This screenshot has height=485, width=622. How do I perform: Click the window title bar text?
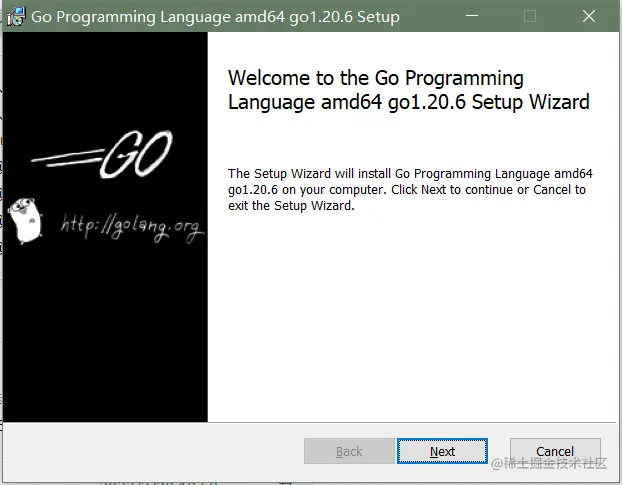215,17
